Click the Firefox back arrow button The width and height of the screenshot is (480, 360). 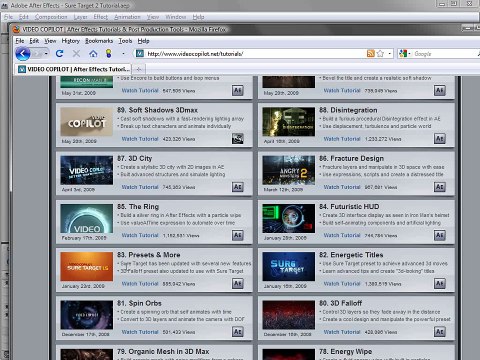coord(23,53)
